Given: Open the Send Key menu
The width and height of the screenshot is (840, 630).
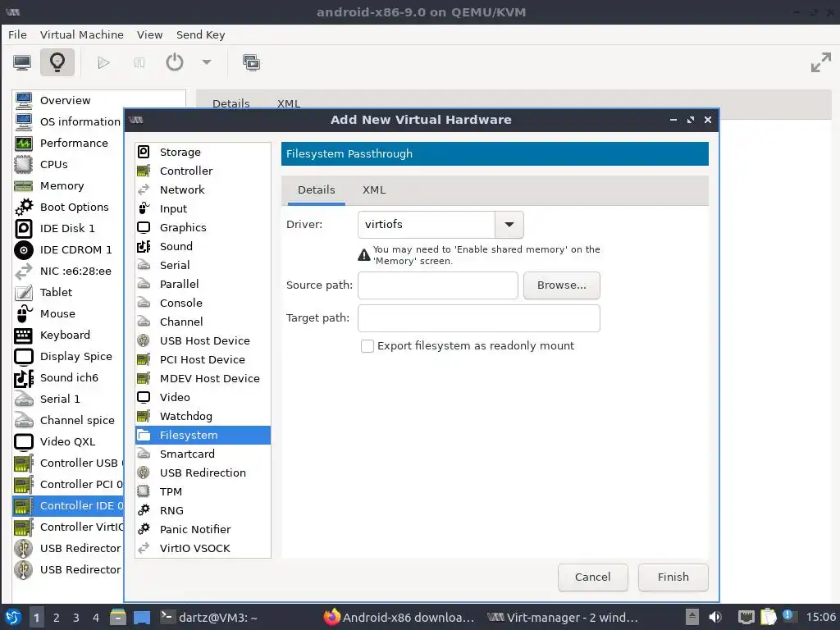Looking at the screenshot, I should tap(200, 34).
